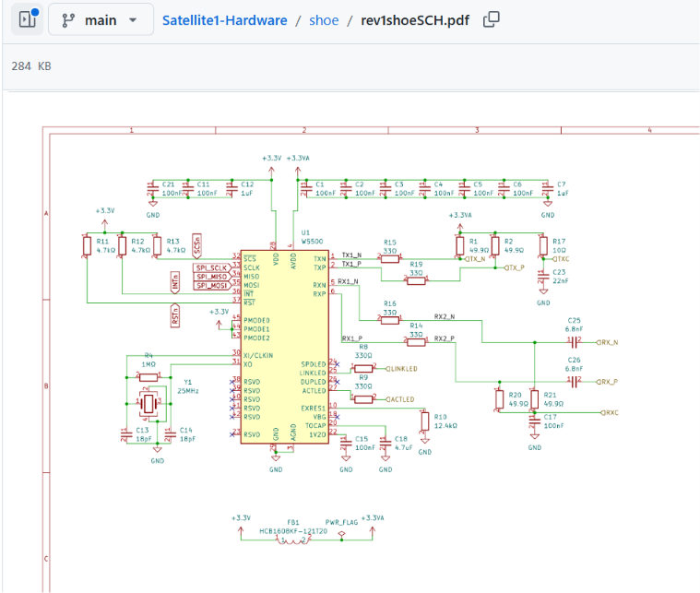Click the C17 100nF capacitor label
This screenshot has height=593, width=700.
(554, 421)
